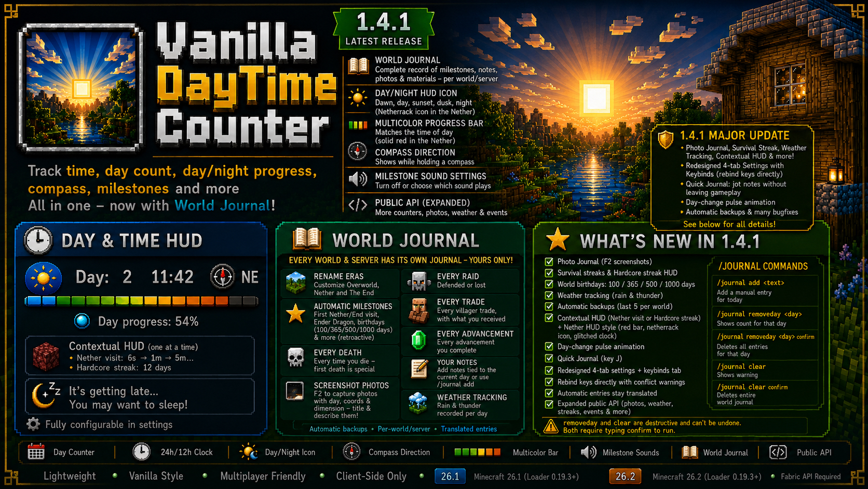Toggle the Weather tracking checkbox
Viewport: 868px width, 489px height.
(549, 295)
